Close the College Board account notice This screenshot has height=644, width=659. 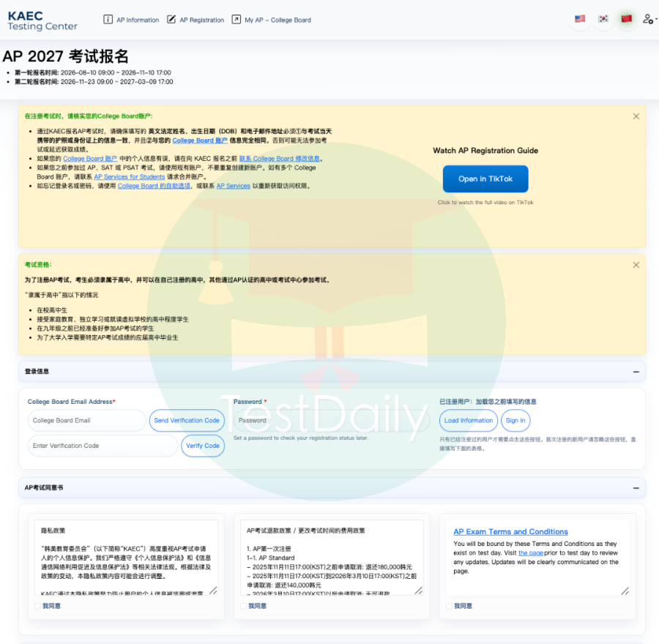click(636, 116)
